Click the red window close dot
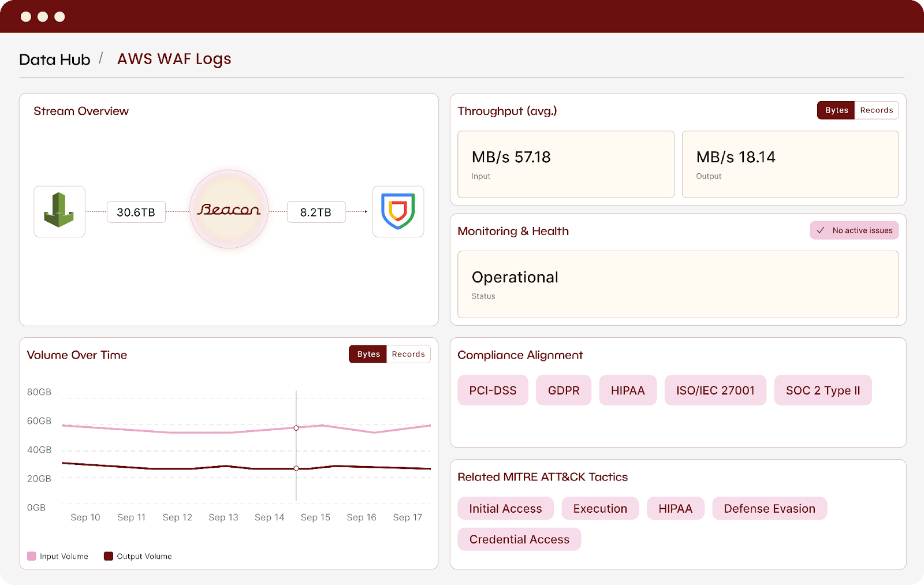Image resolution: width=924 pixels, height=585 pixels. (x=26, y=17)
